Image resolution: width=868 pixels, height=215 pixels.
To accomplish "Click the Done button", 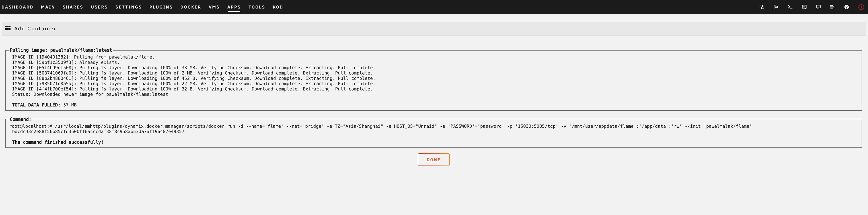I will [x=433, y=159].
